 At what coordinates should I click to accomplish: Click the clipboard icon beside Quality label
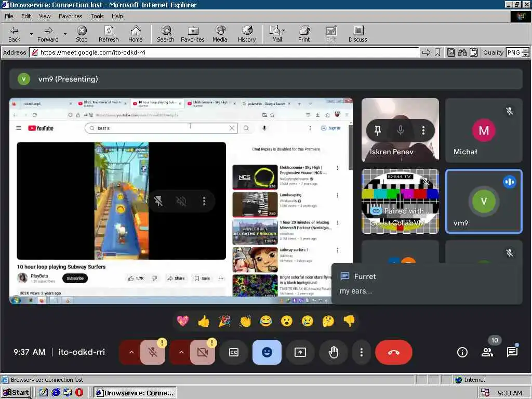click(474, 52)
